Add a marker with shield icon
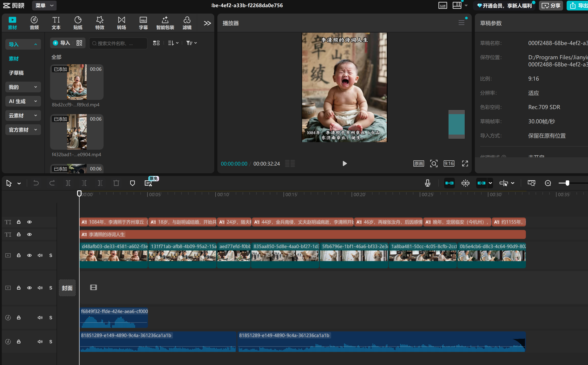Image resolution: width=588 pixels, height=365 pixels. point(133,183)
